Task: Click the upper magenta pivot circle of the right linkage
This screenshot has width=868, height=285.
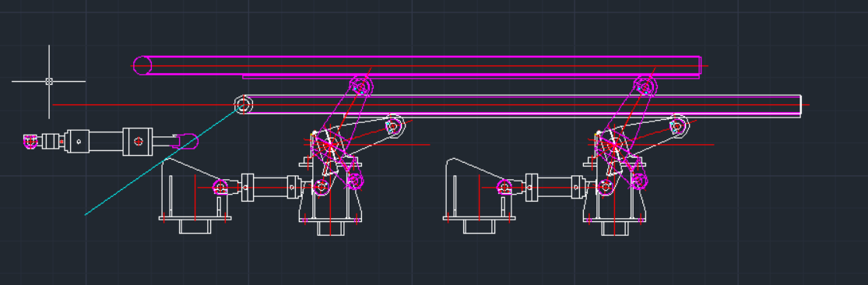Action: coord(645,86)
